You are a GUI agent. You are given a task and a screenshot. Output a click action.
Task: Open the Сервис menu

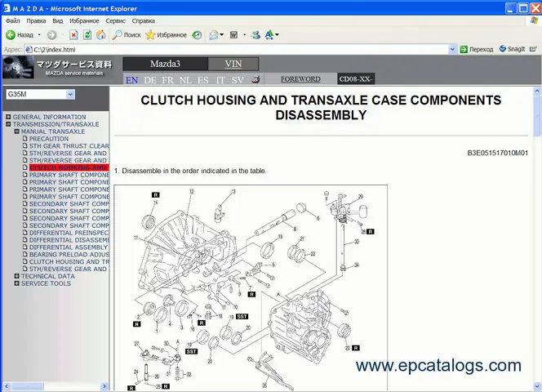point(116,20)
